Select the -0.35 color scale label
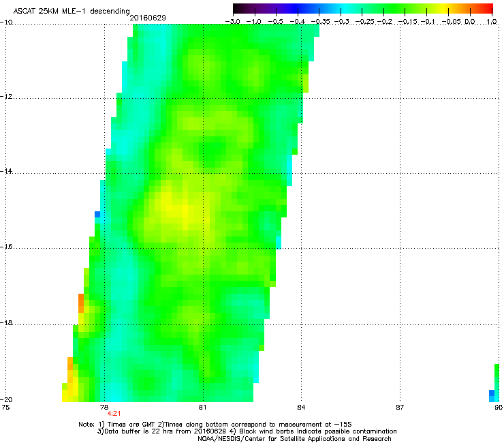The width and height of the screenshot is (504, 443). click(x=321, y=22)
